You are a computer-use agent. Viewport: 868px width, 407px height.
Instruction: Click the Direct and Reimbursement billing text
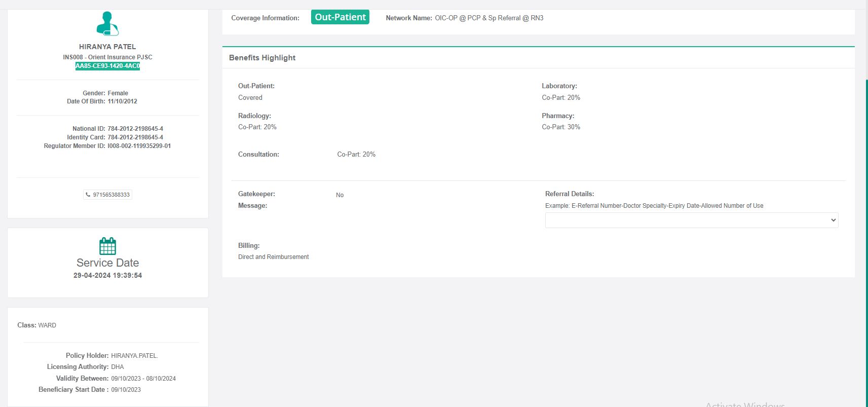[x=274, y=257]
